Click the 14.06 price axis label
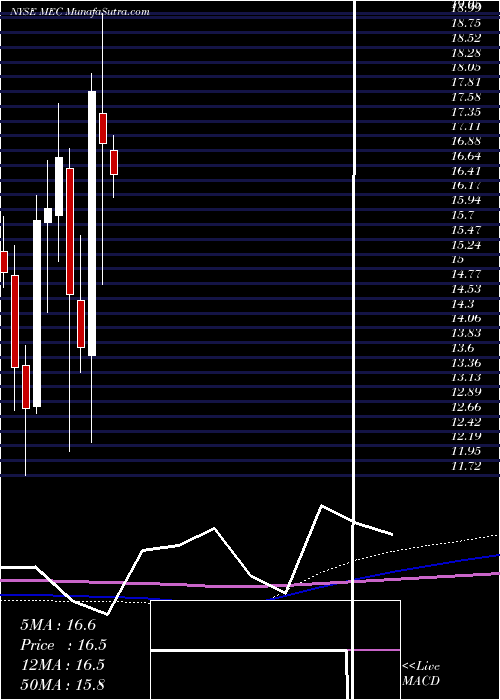This screenshot has height=700, width=500. tap(466, 318)
